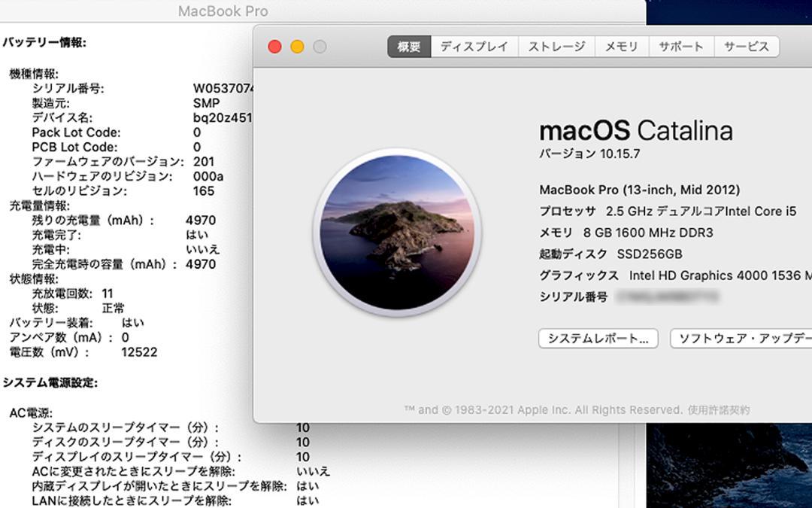Click MacBook Pro (13-inch, Mid 2012) text
Image resolution: width=812 pixels, height=508 pixels.
pyautogui.click(x=640, y=190)
